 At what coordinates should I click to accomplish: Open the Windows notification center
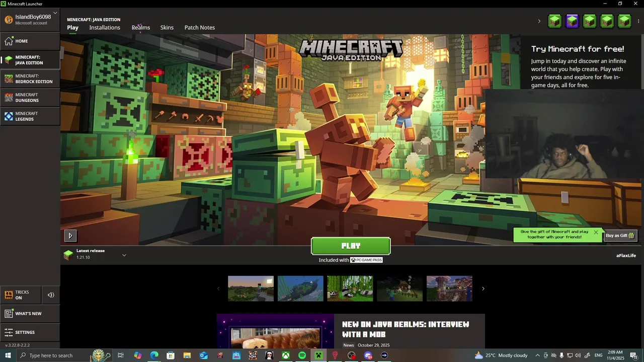(633, 355)
